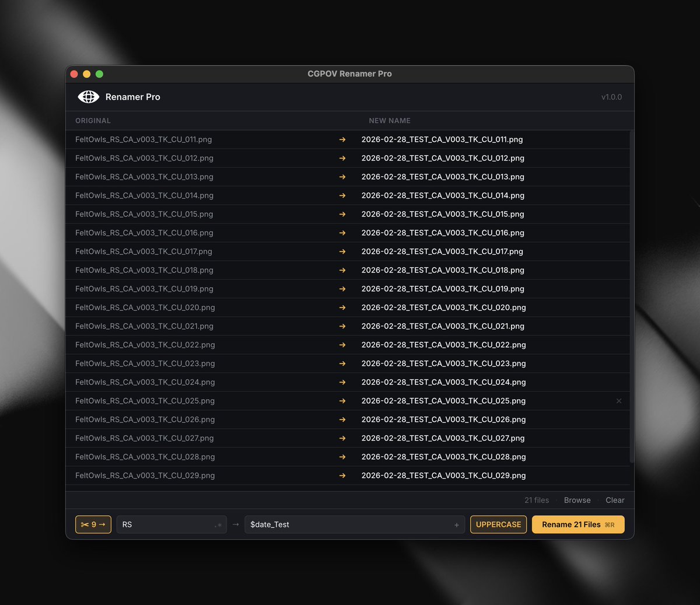Click the arrow between the search and replace fields
The width and height of the screenshot is (700, 605).
(236, 524)
